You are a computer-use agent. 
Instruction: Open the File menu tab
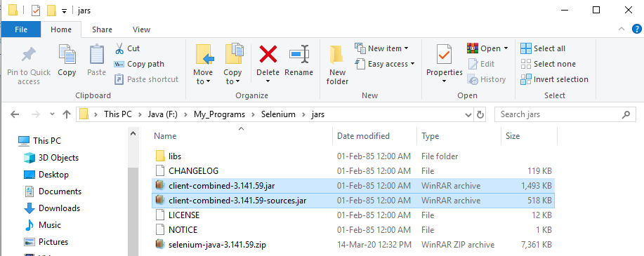click(21, 29)
